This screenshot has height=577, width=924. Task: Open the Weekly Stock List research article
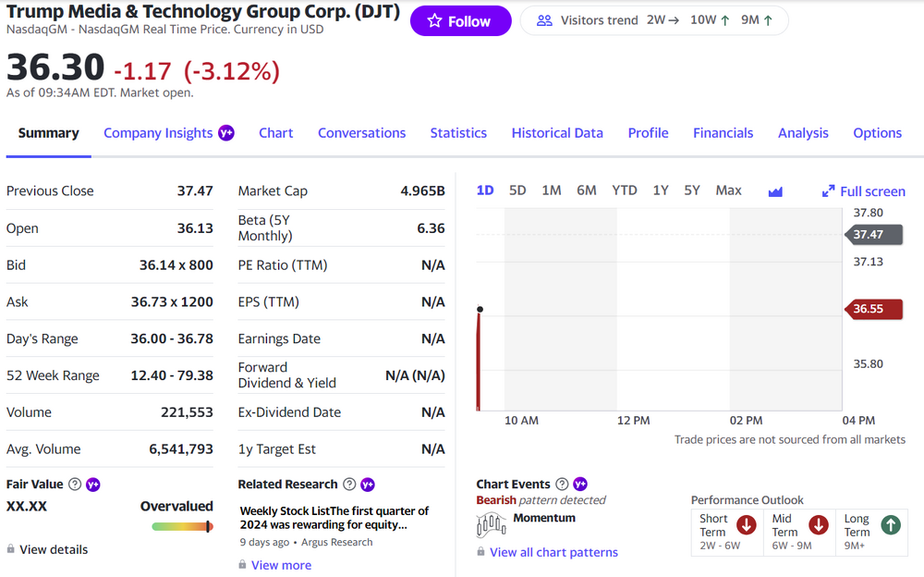(x=334, y=518)
